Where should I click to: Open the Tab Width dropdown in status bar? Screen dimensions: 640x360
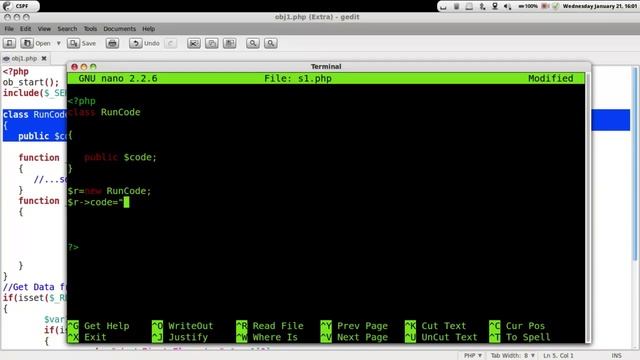point(513,356)
